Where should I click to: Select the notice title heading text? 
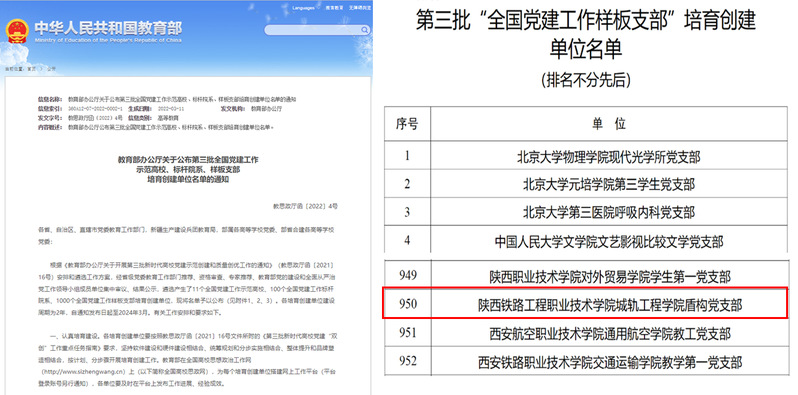click(188, 170)
